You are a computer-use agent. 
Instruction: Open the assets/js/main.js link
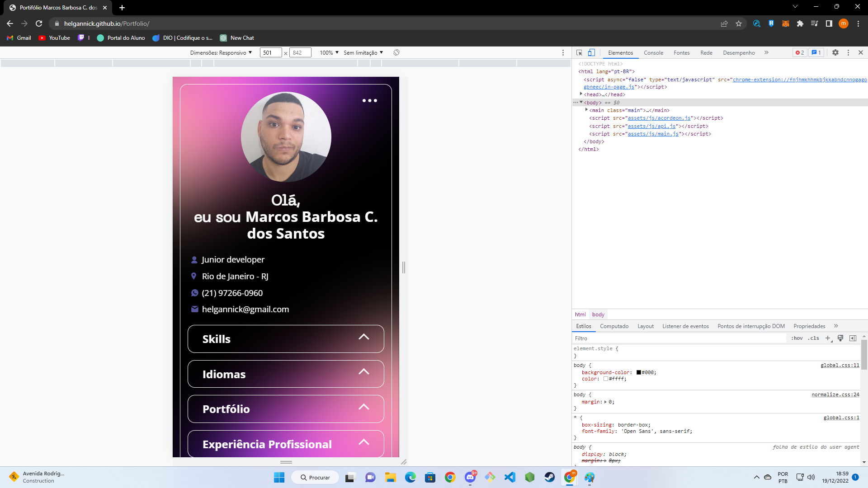coord(653,134)
